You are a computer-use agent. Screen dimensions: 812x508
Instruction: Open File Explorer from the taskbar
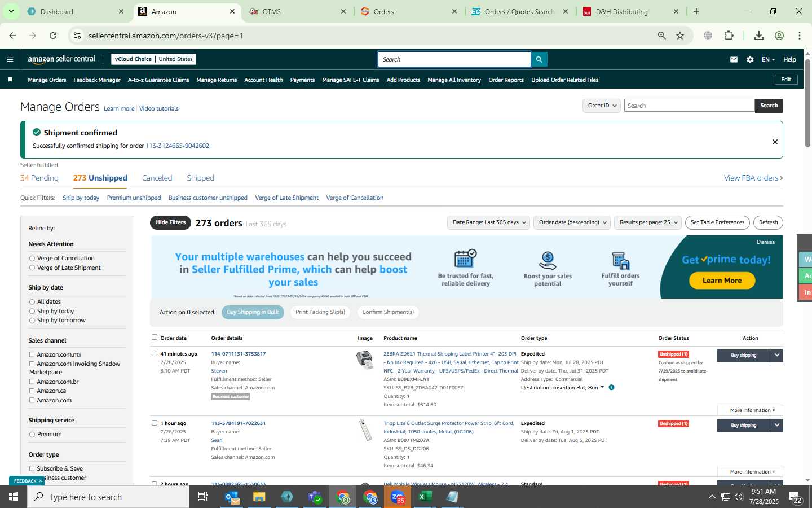coord(259,497)
